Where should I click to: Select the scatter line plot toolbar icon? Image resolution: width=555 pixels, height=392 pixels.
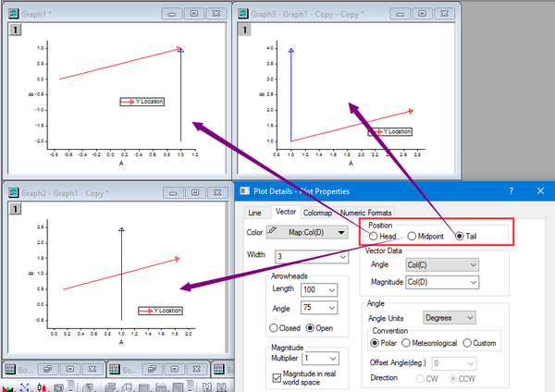(x=24, y=387)
